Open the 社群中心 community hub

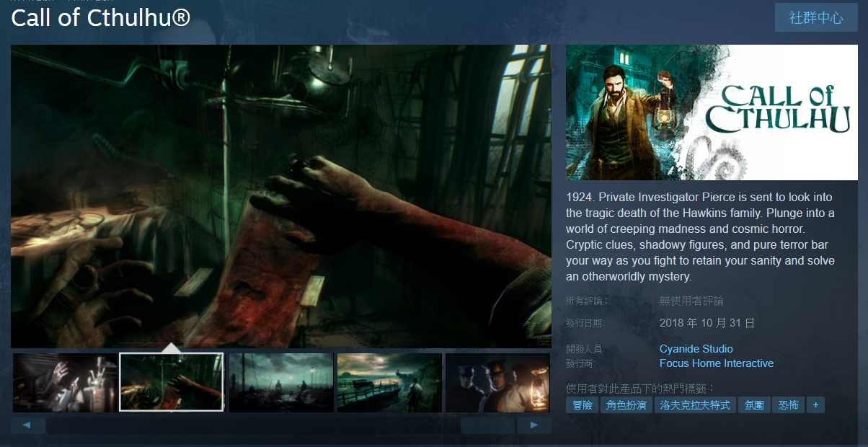click(x=816, y=18)
